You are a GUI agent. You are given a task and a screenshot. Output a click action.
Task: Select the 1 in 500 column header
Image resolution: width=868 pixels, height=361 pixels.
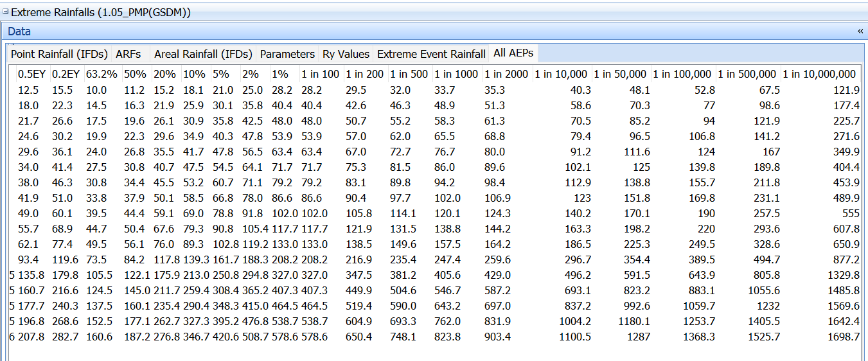pyautogui.click(x=409, y=75)
